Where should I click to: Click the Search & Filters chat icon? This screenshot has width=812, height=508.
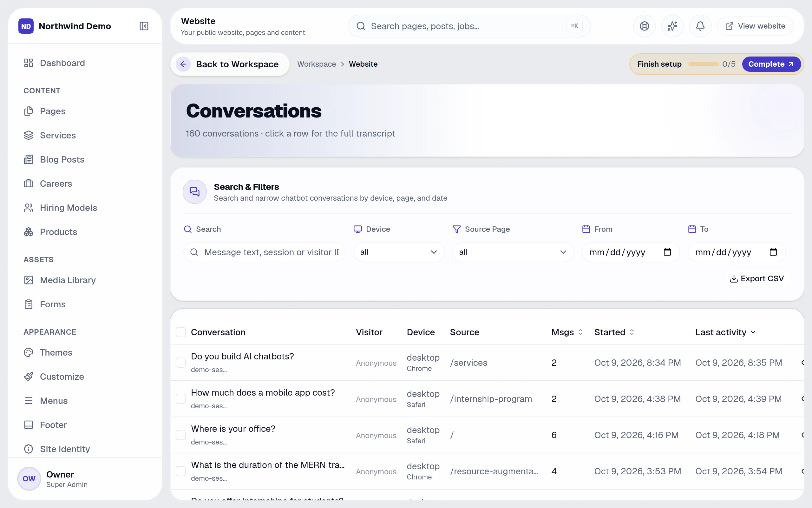195,191
